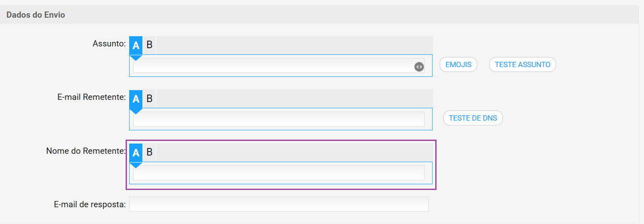Select variant A tab for E-mail Remetente
The width and height of the screenshot is (644, 224).
click(136, 99)
